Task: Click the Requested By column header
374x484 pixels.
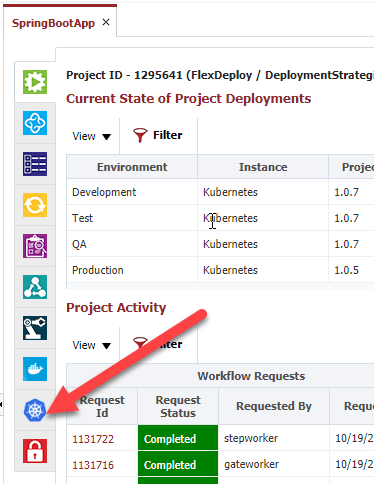Action: (x=274, y=406)
